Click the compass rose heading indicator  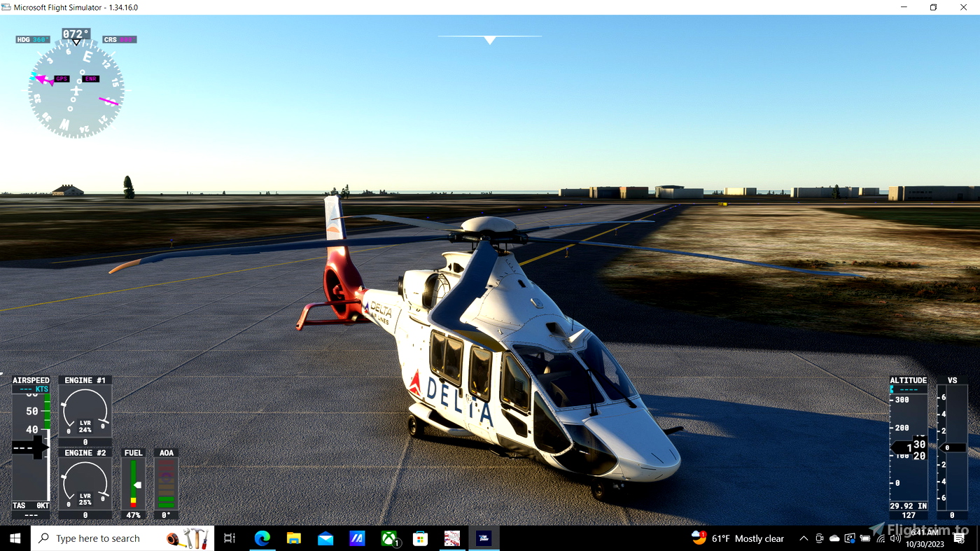coord(76,89)
